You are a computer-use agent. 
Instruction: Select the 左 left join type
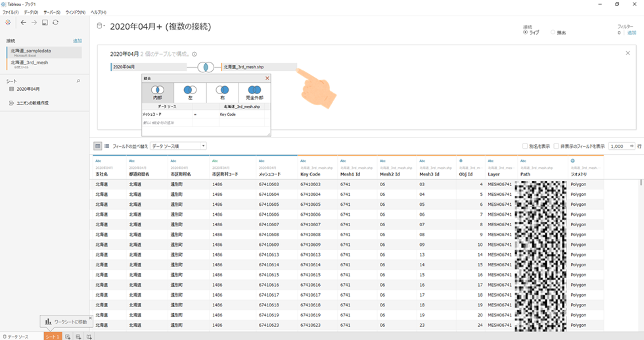click(x=190, y=93)
